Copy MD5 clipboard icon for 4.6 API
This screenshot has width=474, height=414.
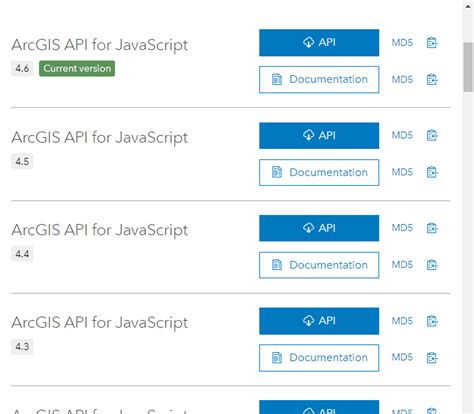(x=432, y=43)
